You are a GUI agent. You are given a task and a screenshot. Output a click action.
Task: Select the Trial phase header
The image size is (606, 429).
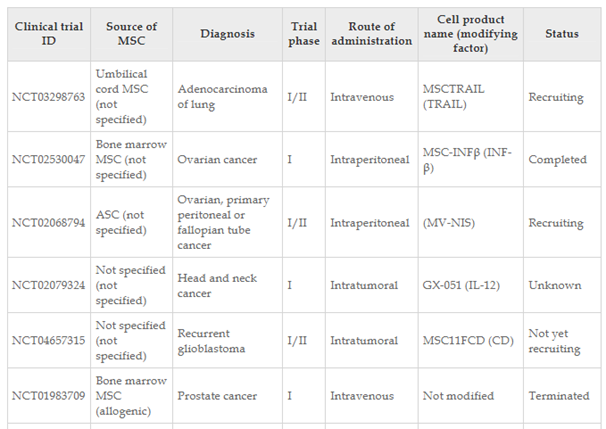point(304,34)
